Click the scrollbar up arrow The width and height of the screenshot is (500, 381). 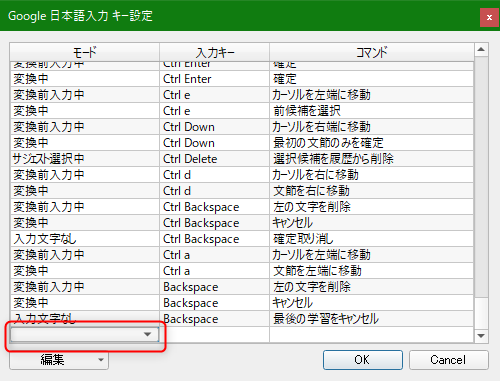[x=481, y=50]
